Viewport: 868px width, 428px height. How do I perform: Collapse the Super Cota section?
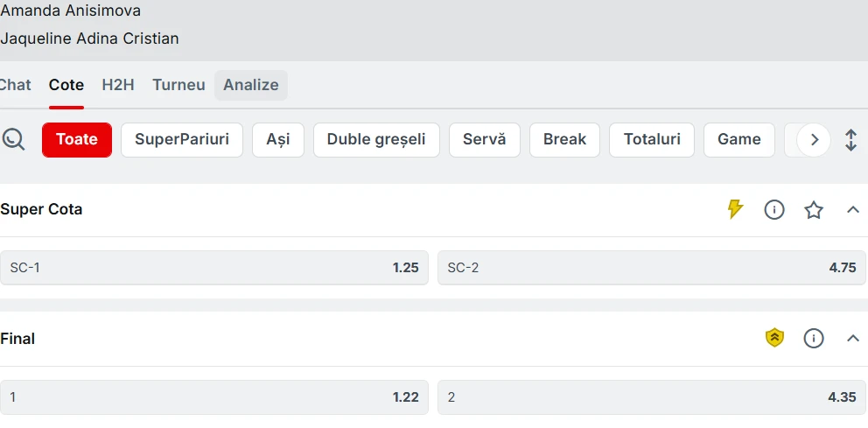click(x=853, y=210)
